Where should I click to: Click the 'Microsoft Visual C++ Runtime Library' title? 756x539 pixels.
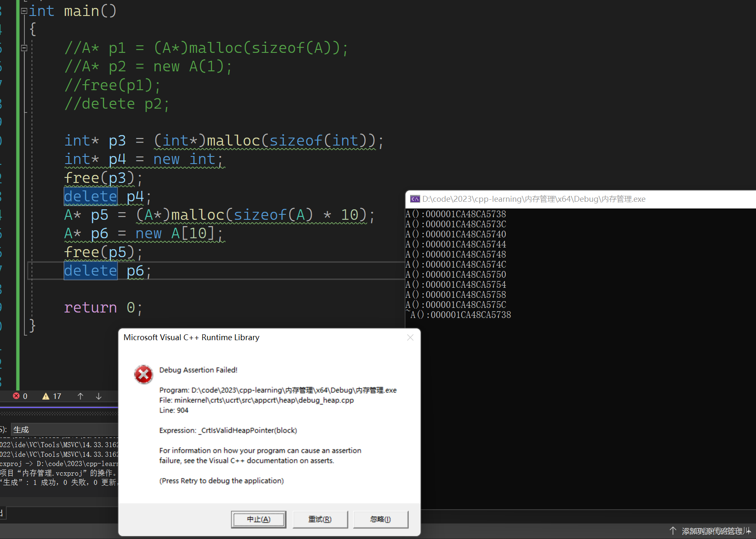coord(191,337)
